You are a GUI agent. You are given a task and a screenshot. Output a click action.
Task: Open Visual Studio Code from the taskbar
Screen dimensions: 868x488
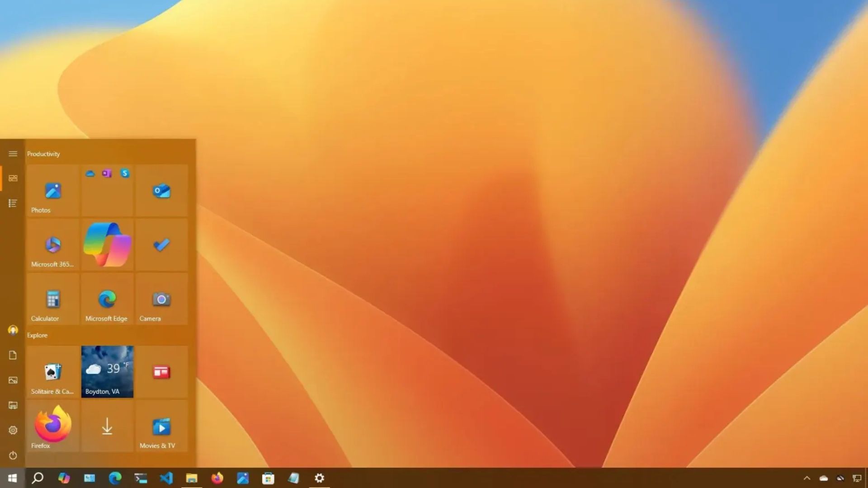[166, 478]
